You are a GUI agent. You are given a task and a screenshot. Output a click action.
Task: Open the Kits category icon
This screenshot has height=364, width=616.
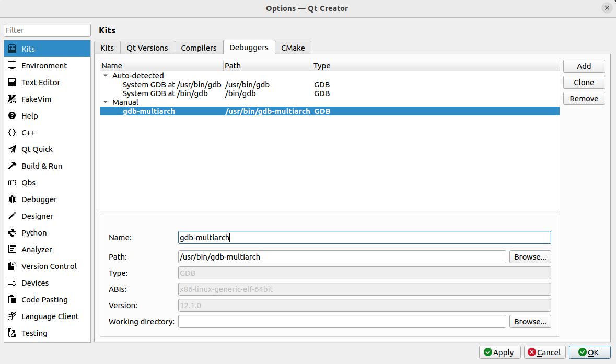click(x=12, y=49)
